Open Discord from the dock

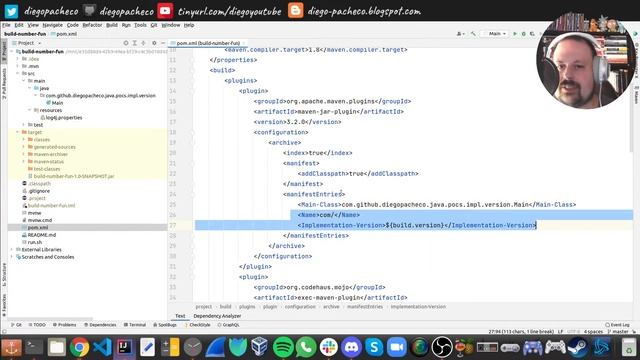tap(351, 347)
